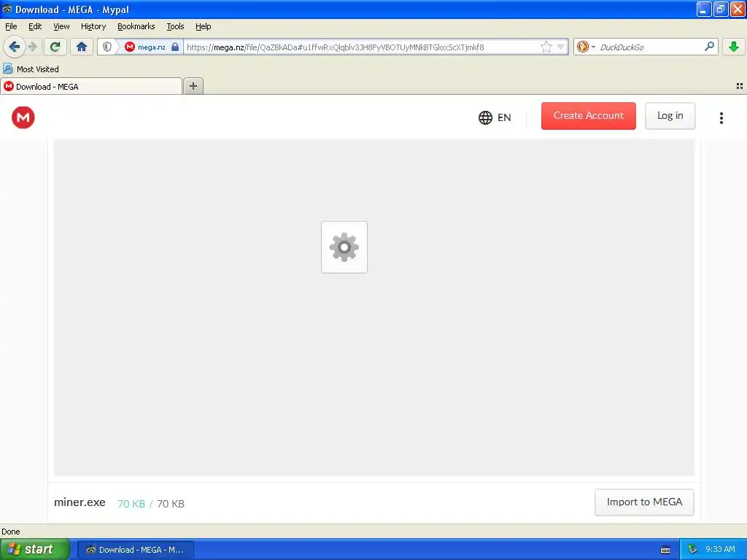The height and width of the screenshot is (560, 747).
Task: Click Import to MEGA button
Action: click(x=644, y=502)
